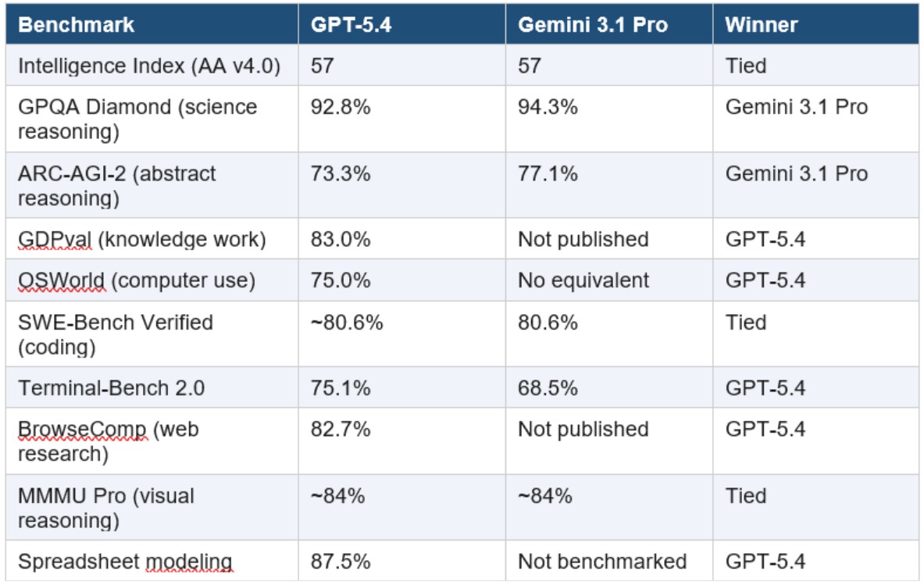Screen dimensions: 924x582
Task: Click the 92.8% score cell
Action: point(341,107)
